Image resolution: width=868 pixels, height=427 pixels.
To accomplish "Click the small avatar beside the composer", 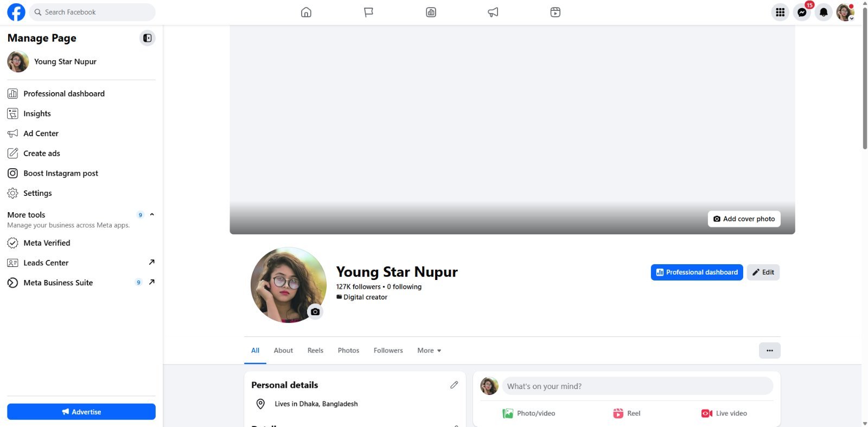I will 489,386.
